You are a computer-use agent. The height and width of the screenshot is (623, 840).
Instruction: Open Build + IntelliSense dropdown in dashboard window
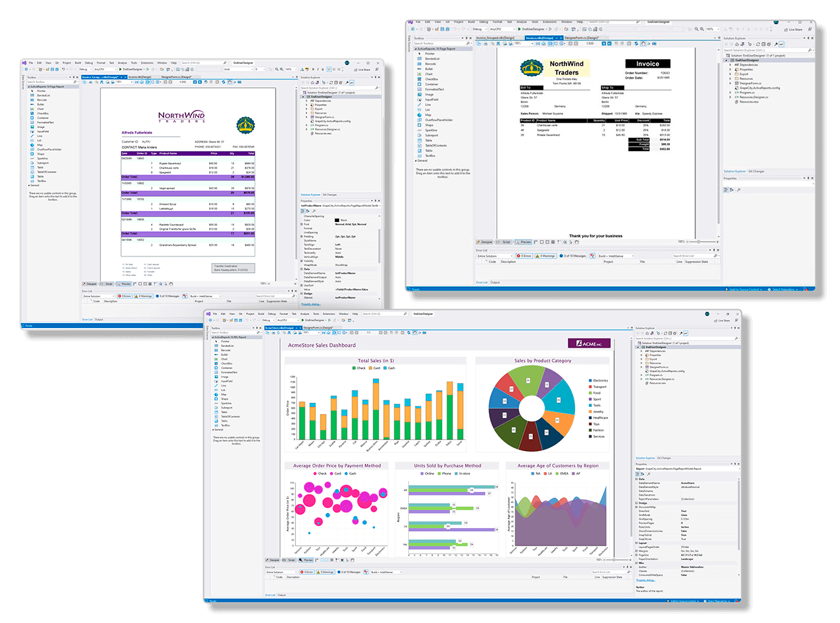click(x=386, y=572)
